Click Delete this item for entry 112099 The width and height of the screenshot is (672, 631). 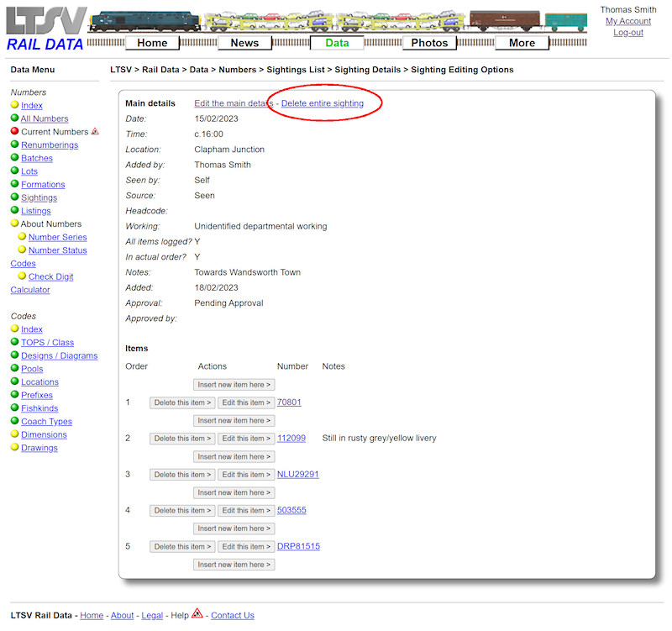[181, 438]
